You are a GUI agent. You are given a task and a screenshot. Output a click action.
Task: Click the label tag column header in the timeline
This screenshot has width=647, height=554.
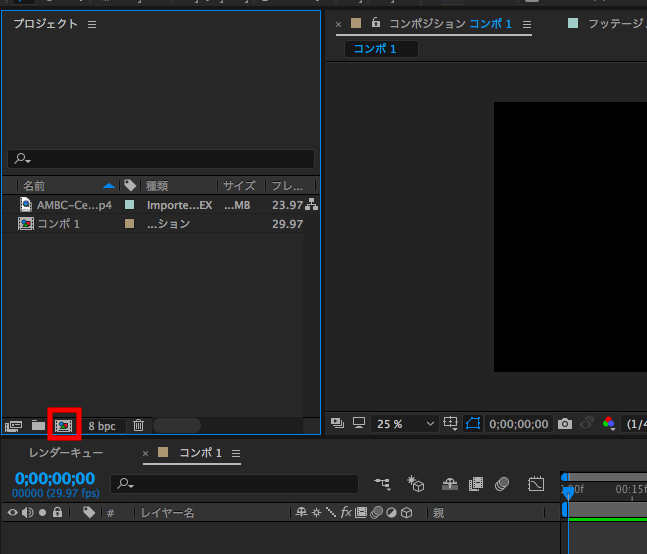point(89,512)
